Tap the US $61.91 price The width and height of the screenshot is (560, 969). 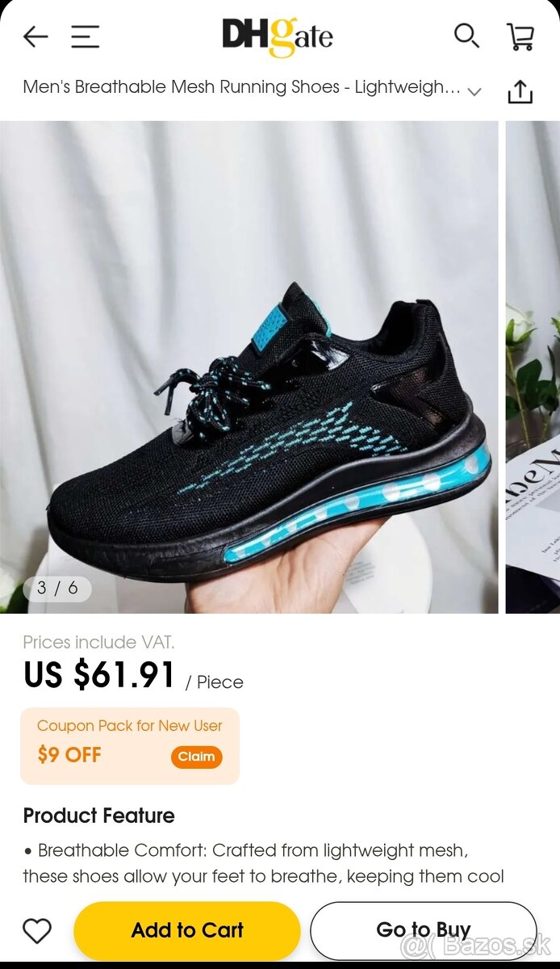[x=99, y=675]
